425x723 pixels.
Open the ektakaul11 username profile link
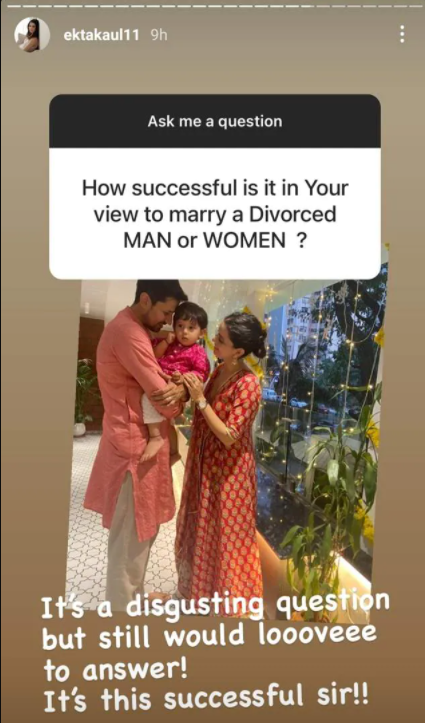click(101, 36)
